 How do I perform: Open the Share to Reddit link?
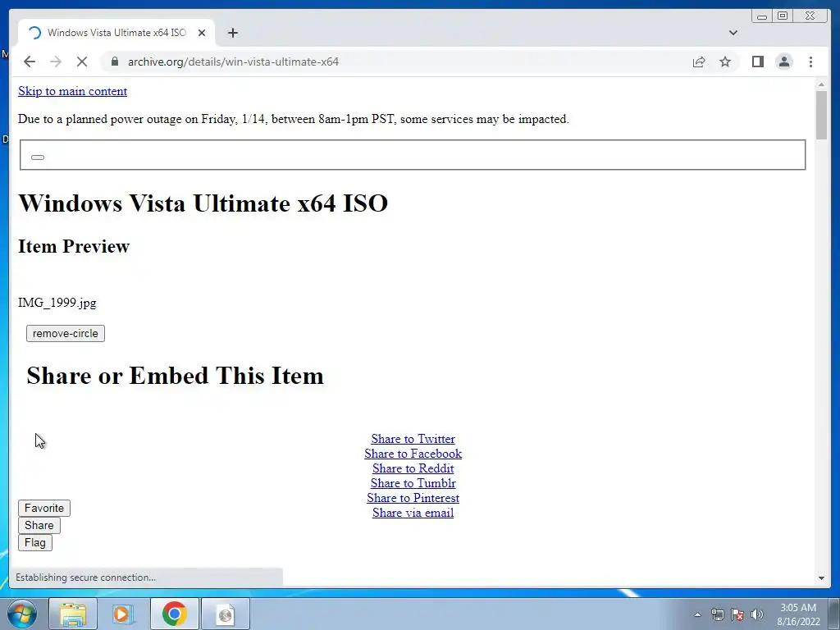tap(413, 468)
